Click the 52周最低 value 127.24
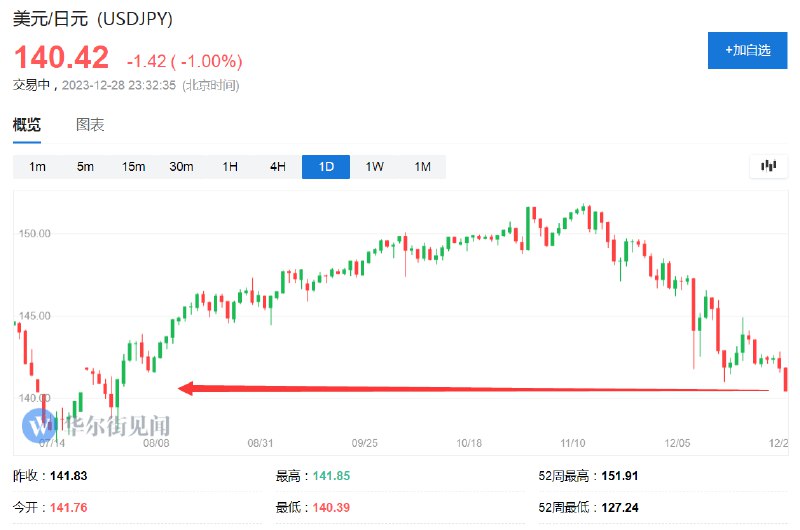The width and height of the screenshot is (800, 530). [x=620, y=508]
